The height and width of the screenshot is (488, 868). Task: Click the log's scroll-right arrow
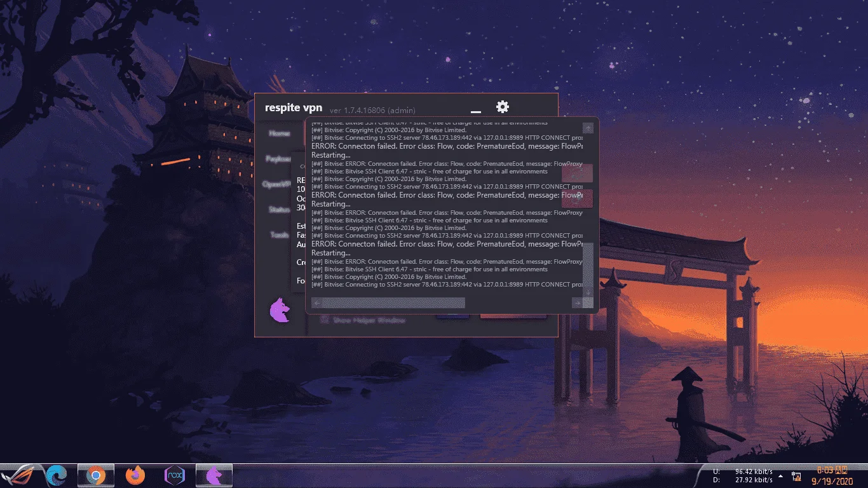click(x=577, y=303)
